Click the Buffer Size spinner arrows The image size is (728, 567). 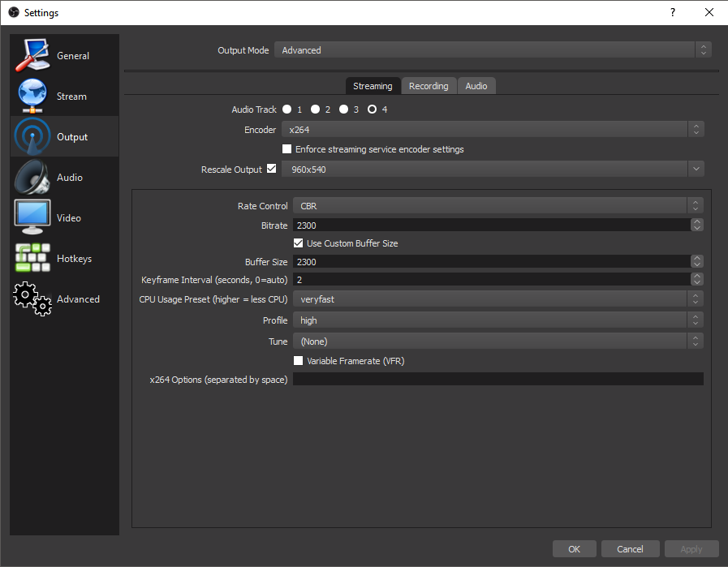pos(697,262)
